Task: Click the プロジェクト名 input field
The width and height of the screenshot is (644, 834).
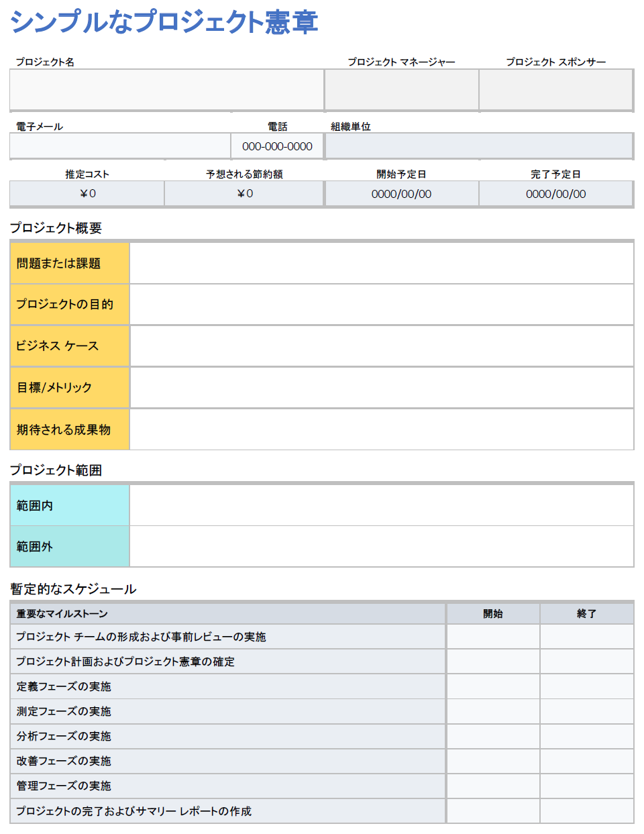Action: 164,89
